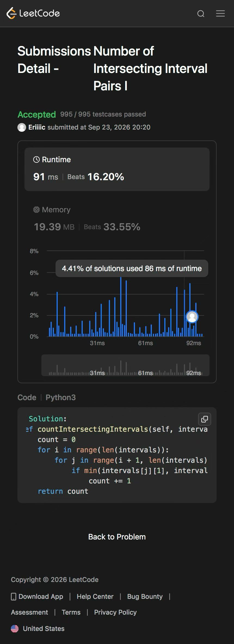The image size is (234, 644).
Task: Open the Eriiiic profile link
Action: [x=37, y=127]
